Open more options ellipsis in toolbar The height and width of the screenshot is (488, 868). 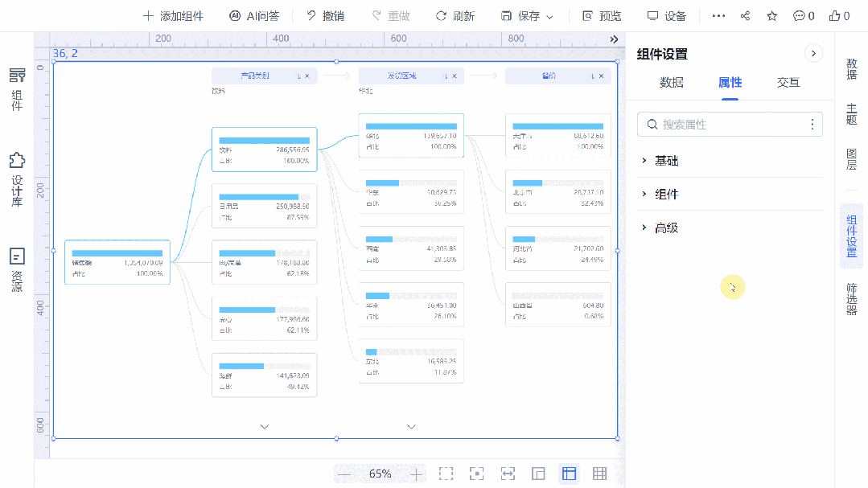point(718,16)
